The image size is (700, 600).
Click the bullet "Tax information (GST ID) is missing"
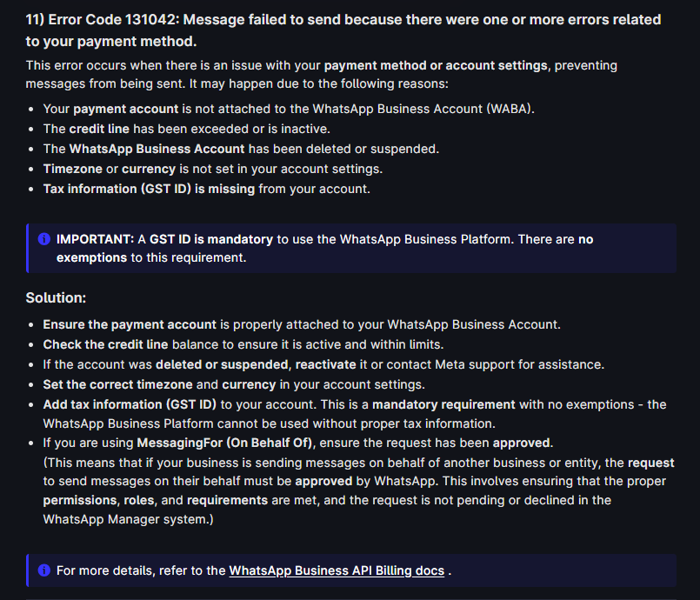pos(206,189)
